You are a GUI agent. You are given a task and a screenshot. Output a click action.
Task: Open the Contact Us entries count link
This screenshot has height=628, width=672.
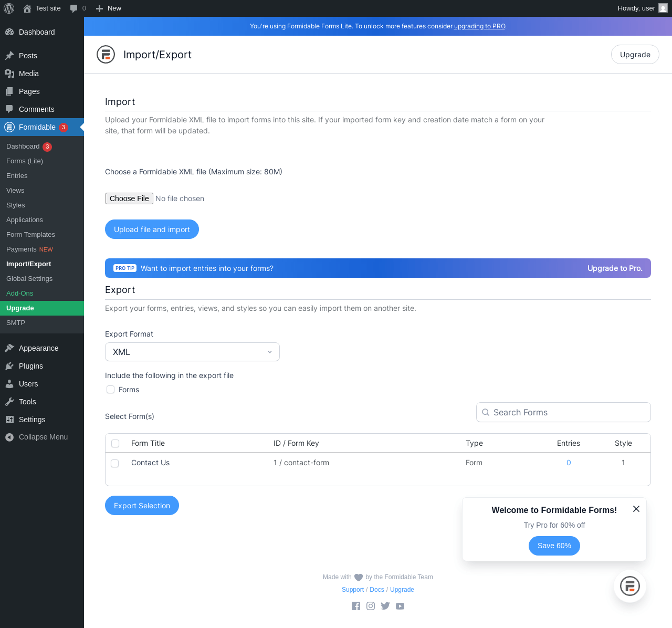point(569,463)
